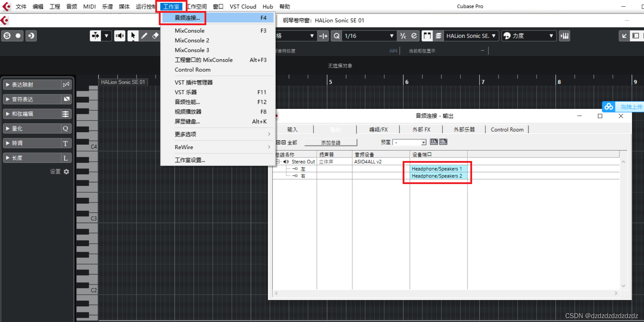The image size is (644, 322).
Task: Toggle the snap type icon beside grid dropdown
Action: point(323,36)
